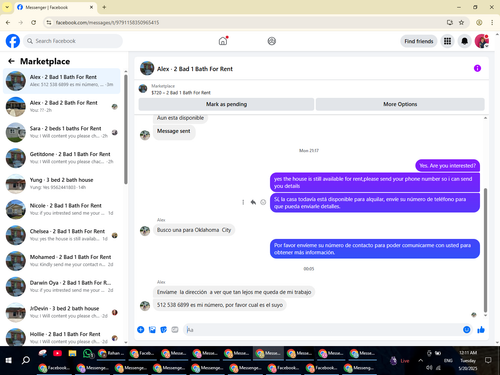Reload the page in the browser
This screenshot has height=375, width=500.
(33, 22)
